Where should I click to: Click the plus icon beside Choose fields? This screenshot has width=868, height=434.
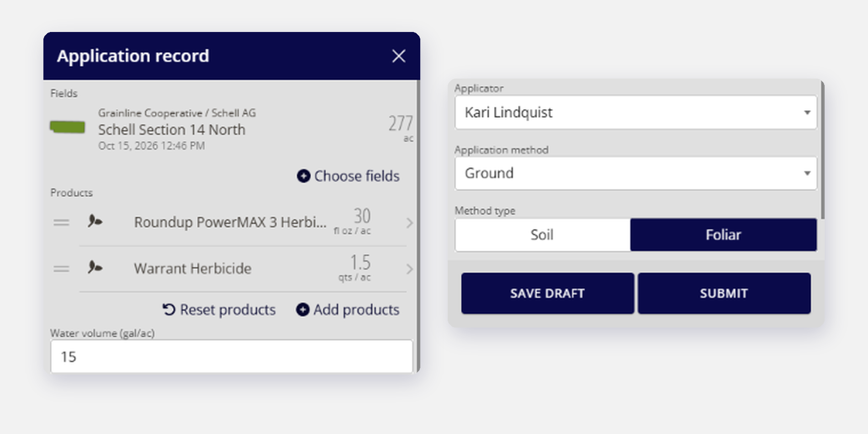[303, 176]
